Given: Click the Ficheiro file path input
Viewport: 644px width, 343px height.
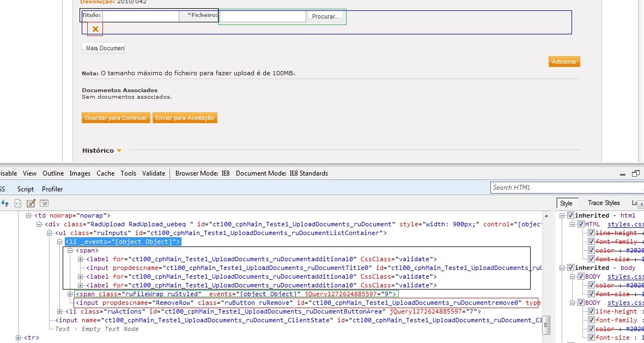Looking at the screenshot, I should pos(263,16).
